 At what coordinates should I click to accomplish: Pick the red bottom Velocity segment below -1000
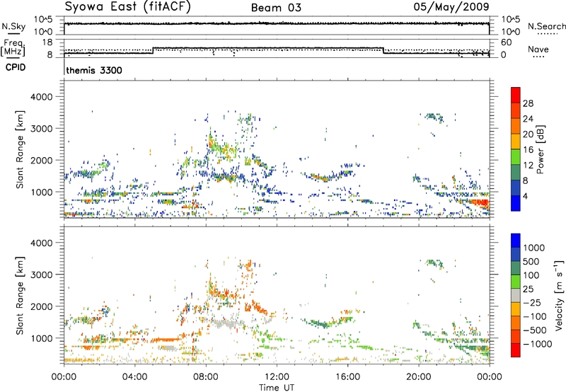pyautogui.click(x=516, y=350)
